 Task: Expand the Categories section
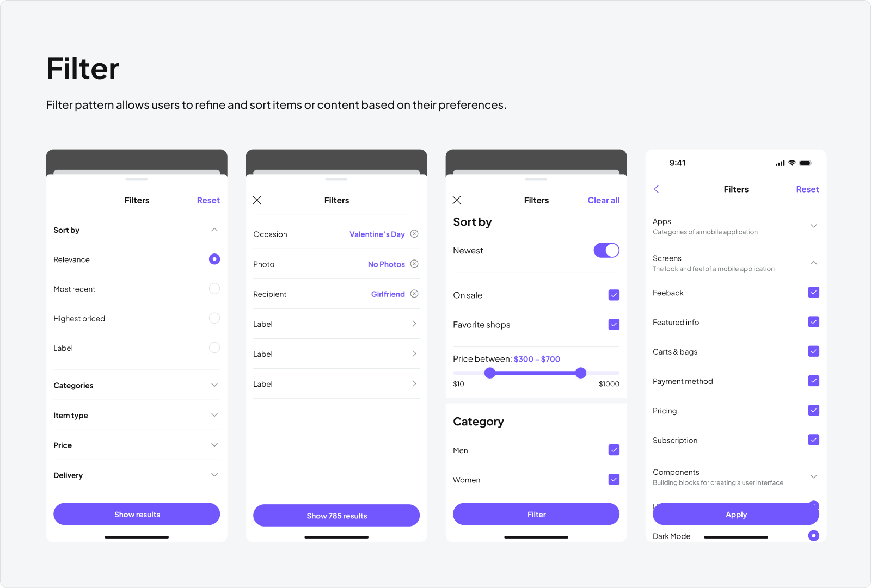click(x=214, y=385)
